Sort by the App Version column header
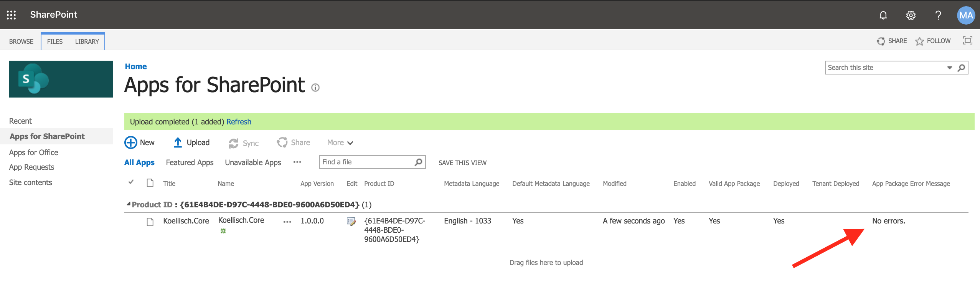This screenshot has height=288, width=980. 317,184
